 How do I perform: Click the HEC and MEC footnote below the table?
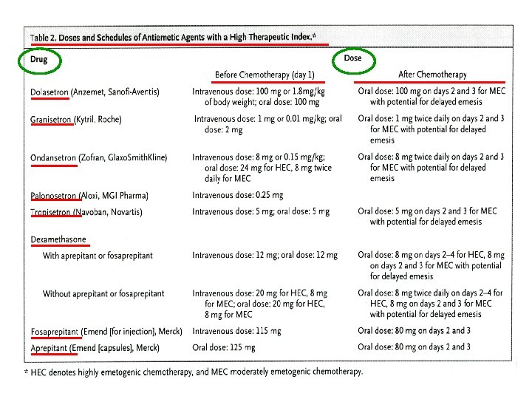coord(194,372)
